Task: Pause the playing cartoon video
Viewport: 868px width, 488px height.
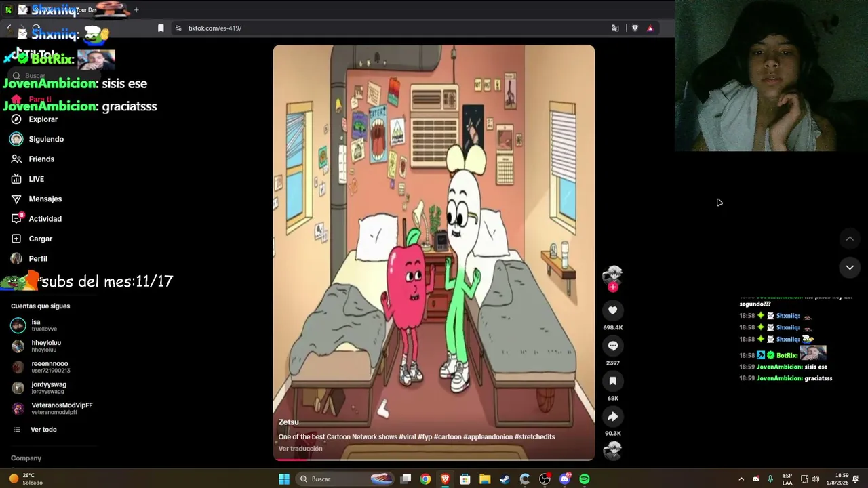Action: pos(434,252)
